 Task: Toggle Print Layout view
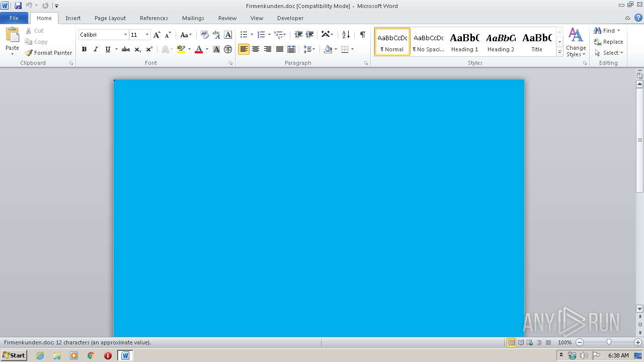(511, 342)
